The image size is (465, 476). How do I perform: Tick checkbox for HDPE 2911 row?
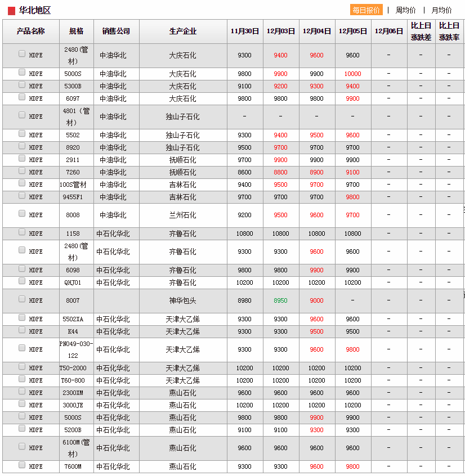click(x=22, y=158)
